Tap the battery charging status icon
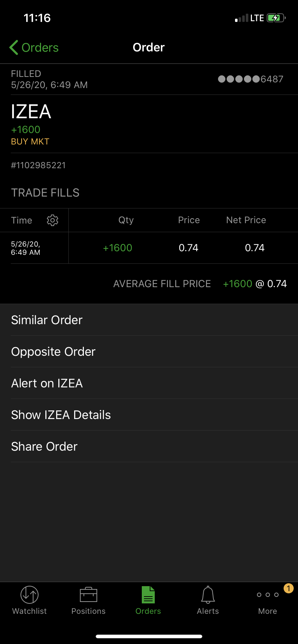Viewport: 298px width, 644px height. (276, 18)
